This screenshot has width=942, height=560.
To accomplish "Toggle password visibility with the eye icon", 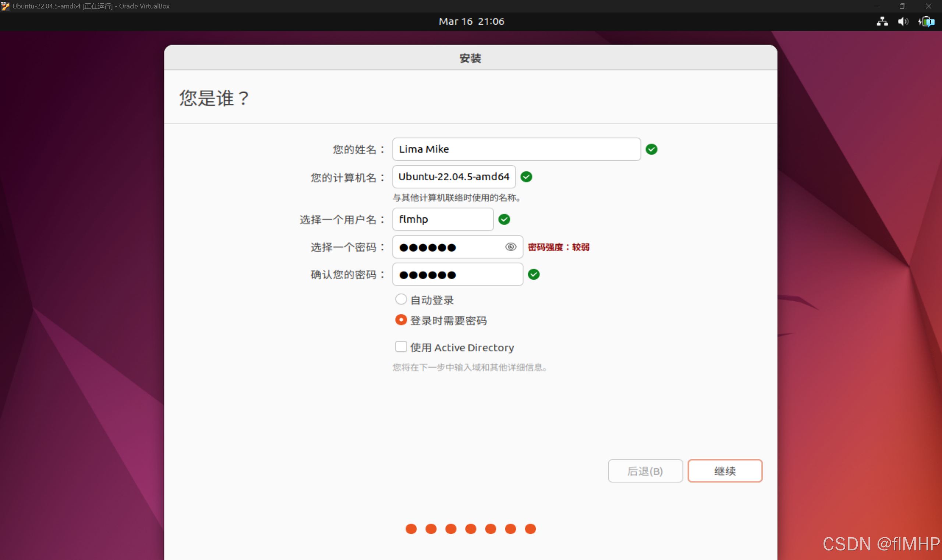I will click(x=510, y=247).
